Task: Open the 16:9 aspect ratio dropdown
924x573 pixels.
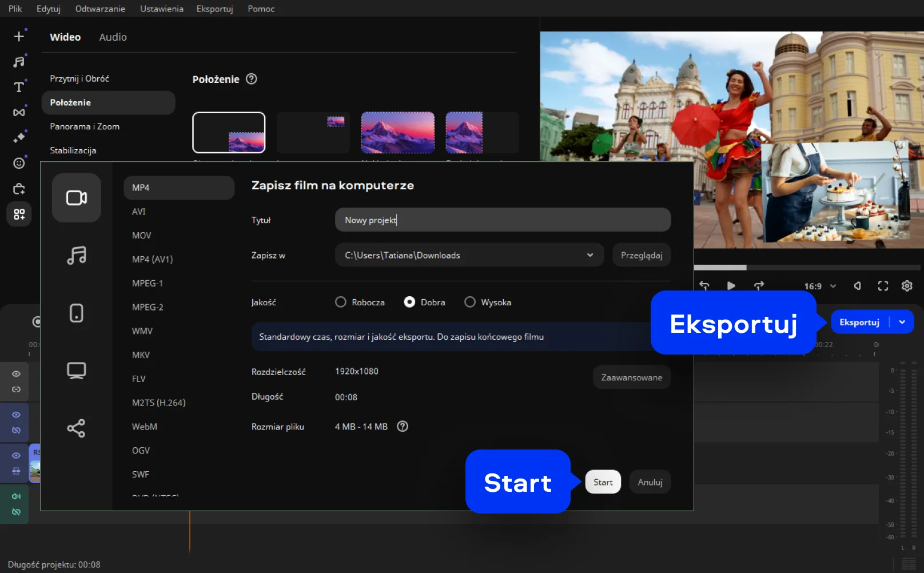Action: tap(820, 286)
